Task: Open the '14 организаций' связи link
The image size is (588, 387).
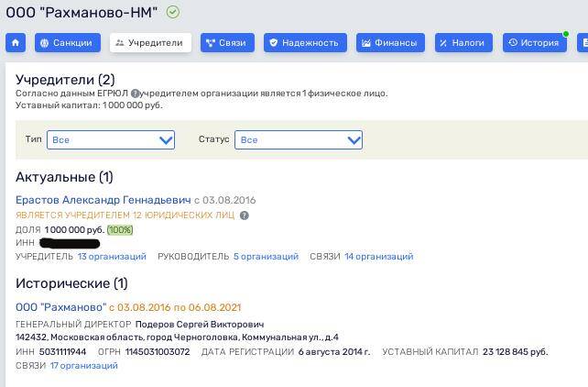Action: tap(378, 257)
